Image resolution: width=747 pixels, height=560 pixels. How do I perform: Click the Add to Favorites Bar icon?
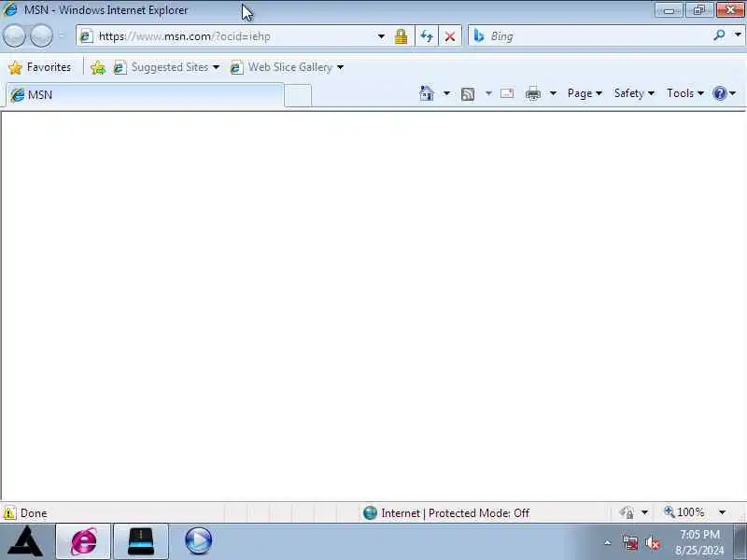(x=98, y=67)
